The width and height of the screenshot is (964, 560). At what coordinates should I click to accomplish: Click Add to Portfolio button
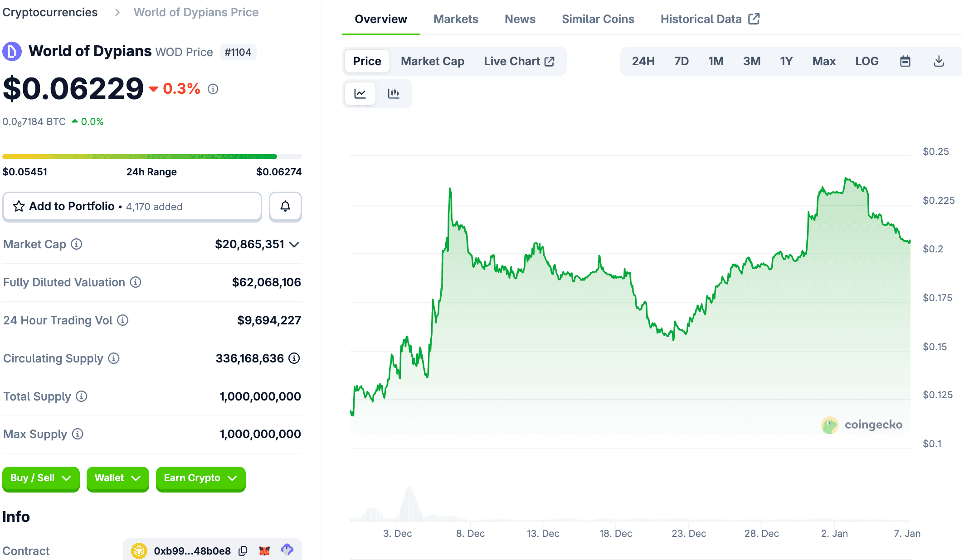[132, 207]
